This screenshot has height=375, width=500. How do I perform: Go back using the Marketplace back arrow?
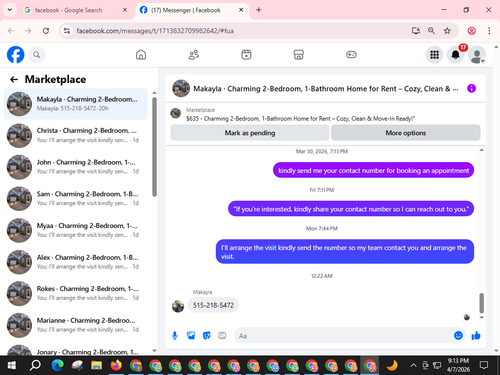[x=14, y=79]
